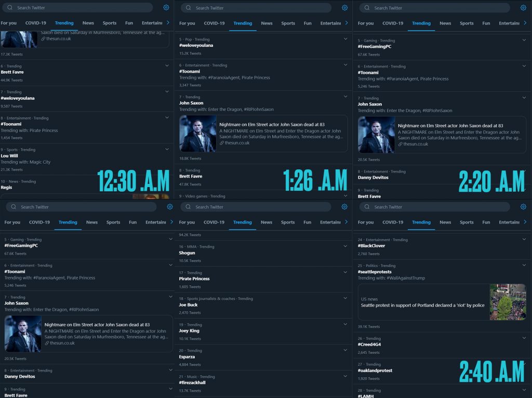Open Seattle protest riot headline
The width and height of the screenshot is (532, 398).
pos(422,306)
